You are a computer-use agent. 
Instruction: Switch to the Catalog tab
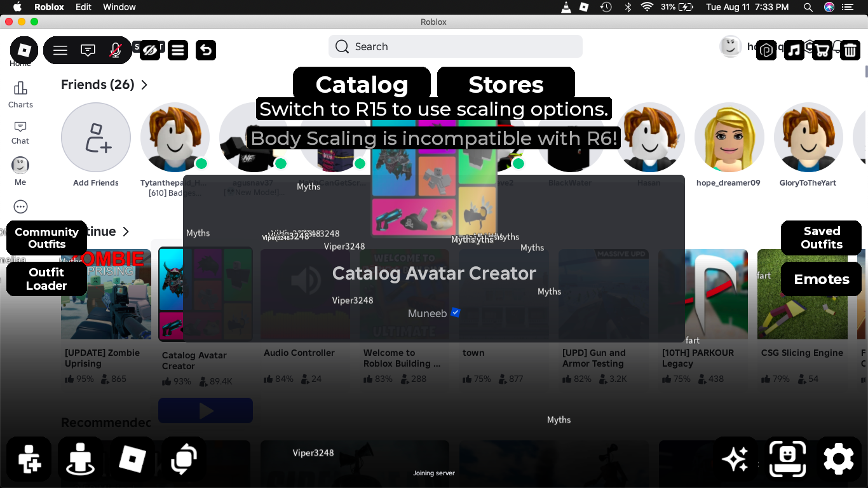click(x=362, y=84)
